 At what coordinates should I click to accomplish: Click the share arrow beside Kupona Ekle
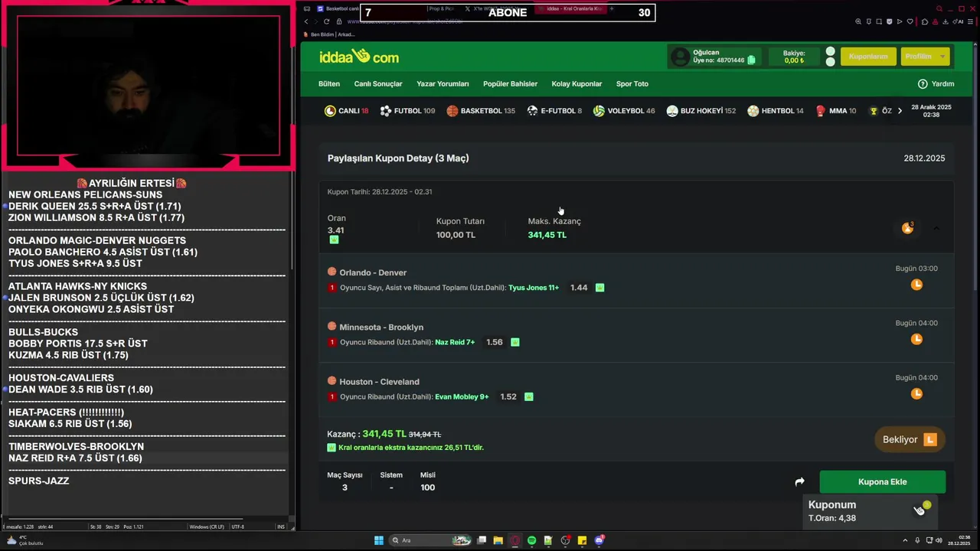click(x=799, y=482)
